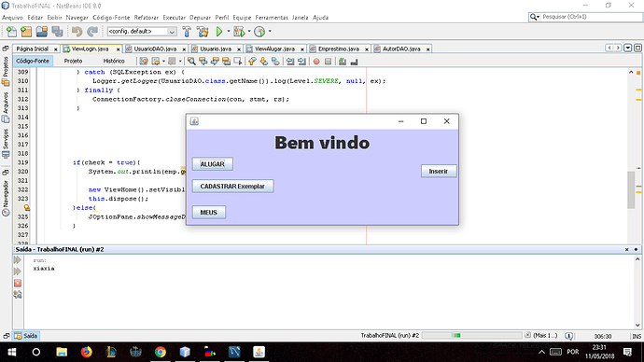Screen dimensions: 644x362
Task: Click the editor vertical scrollbar thumb
Action: [x=631, y=190]
